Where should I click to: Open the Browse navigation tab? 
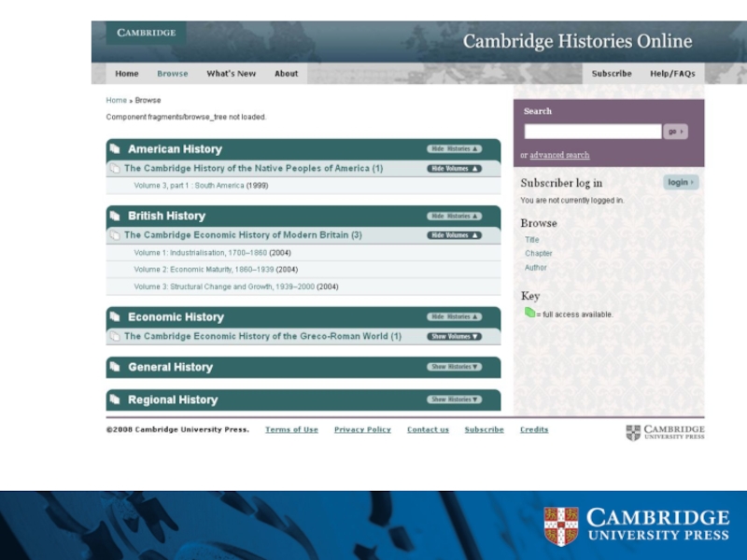pos(173,74)
